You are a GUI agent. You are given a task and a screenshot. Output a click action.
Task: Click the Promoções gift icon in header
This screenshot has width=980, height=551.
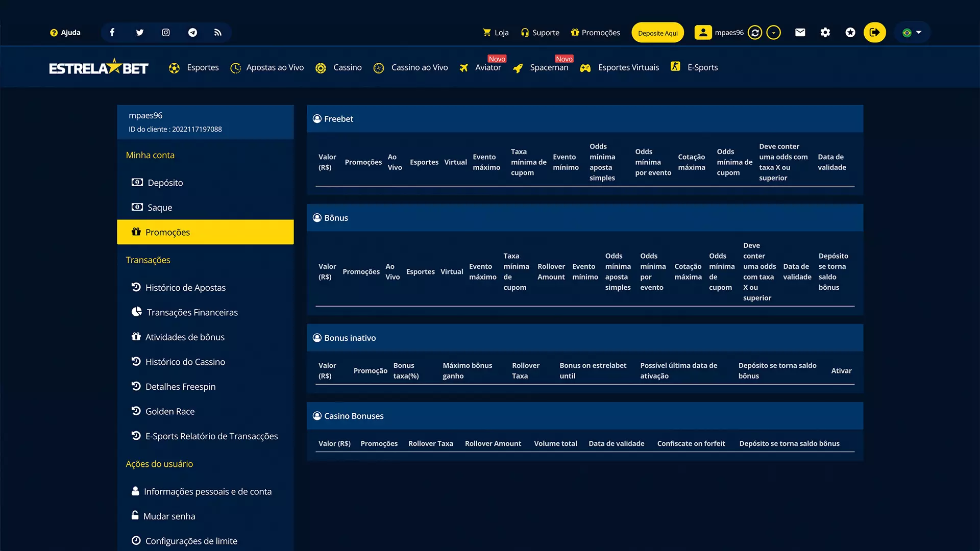pos(575,32)
